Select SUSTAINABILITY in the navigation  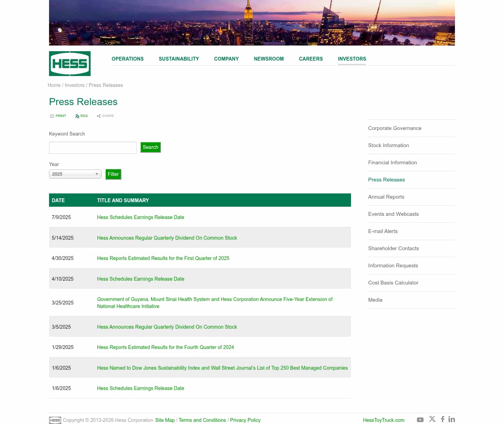coord(179,59)
